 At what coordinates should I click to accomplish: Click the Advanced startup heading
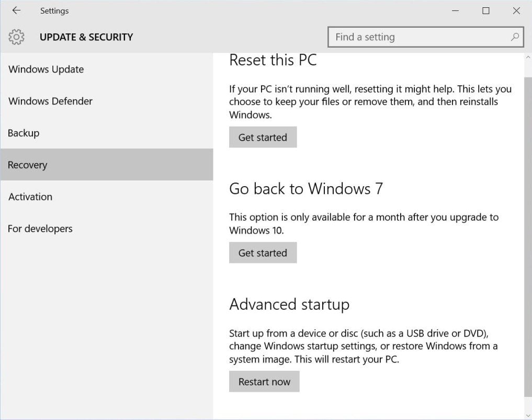(x=289, y=304)
